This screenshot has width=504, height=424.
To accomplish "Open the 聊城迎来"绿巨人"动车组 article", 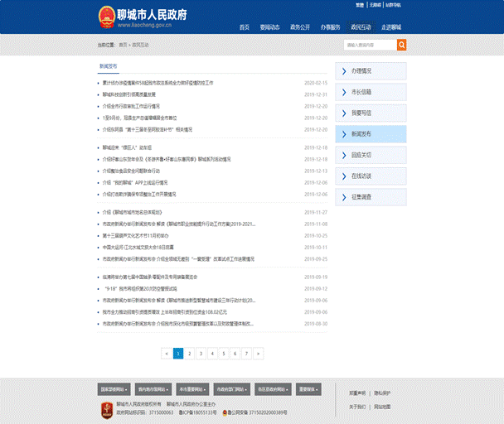I will pos(127,147).
